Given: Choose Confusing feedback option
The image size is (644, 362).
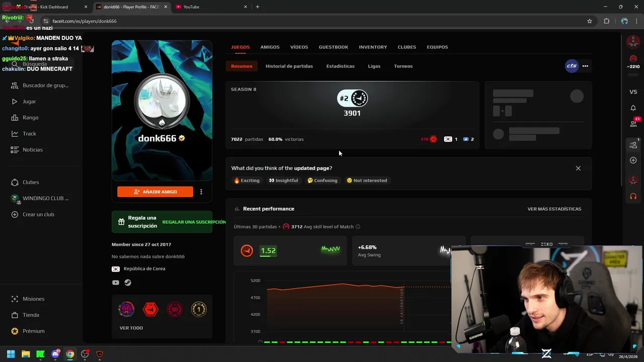Looking at the screenshot, I should pos(322,180).
